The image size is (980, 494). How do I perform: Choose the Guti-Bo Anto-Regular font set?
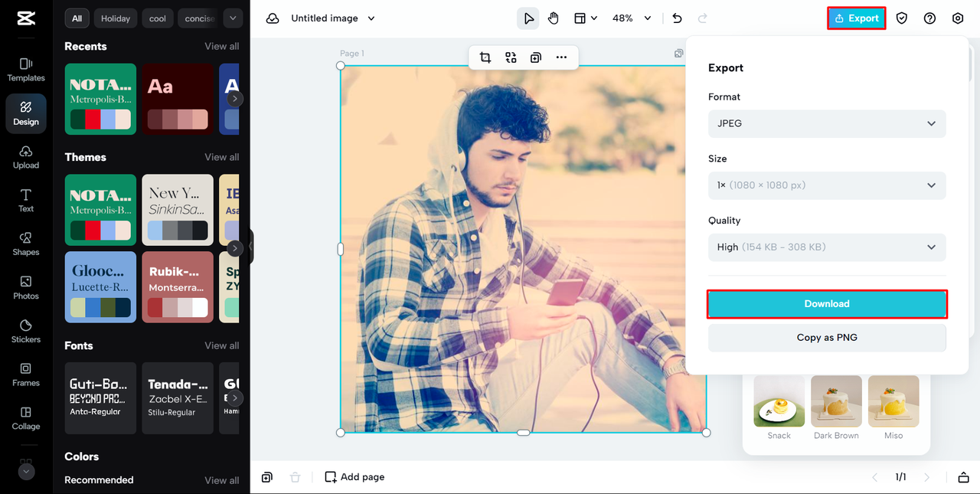pyautogui.click(x=100, y=398)
